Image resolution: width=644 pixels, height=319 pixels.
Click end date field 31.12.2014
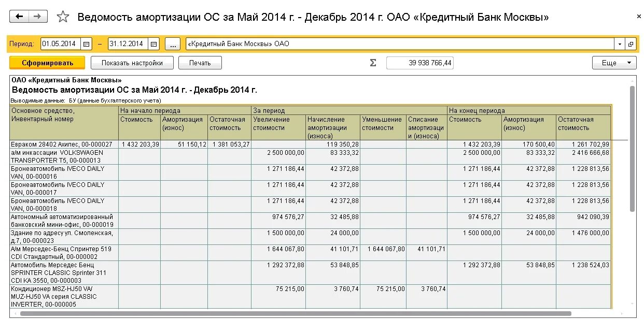click(128, 44)
